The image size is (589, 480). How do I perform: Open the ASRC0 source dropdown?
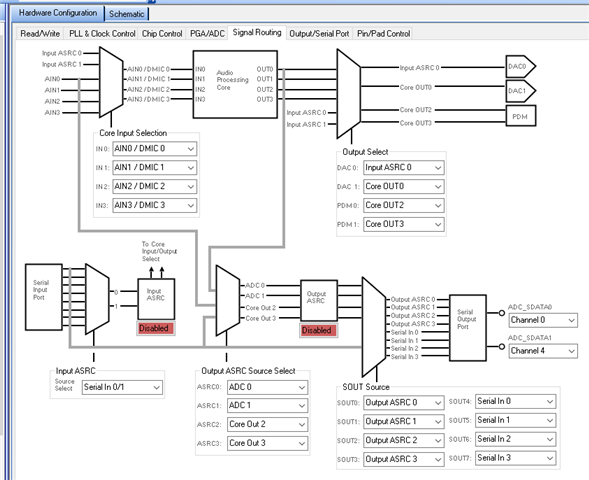(267, 387)
